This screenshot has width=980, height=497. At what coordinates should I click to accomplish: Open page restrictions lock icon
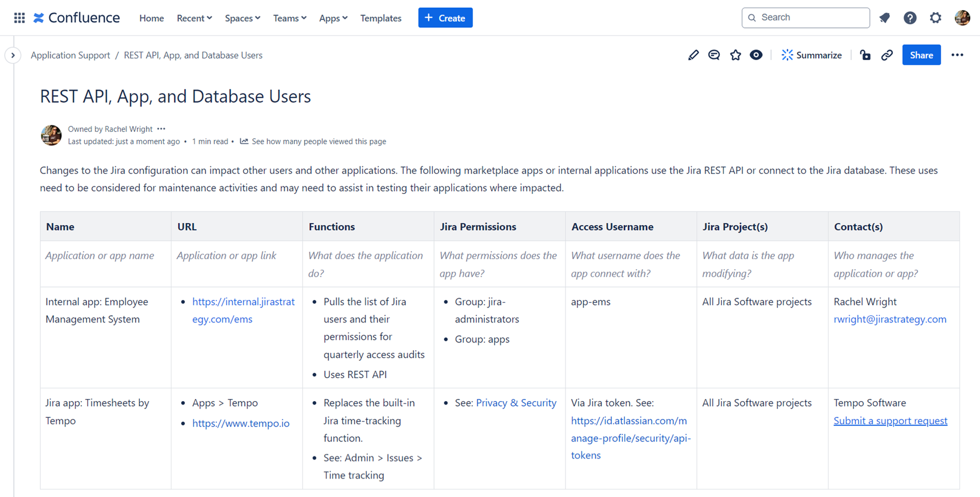pyautogui.click(x=865, y=55)
